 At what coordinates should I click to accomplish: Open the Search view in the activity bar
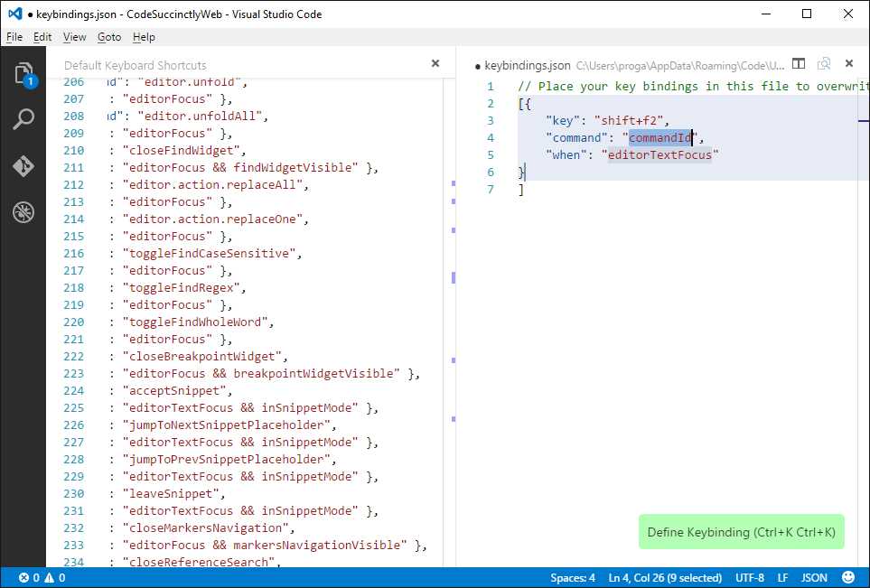[x=23, y=118]
